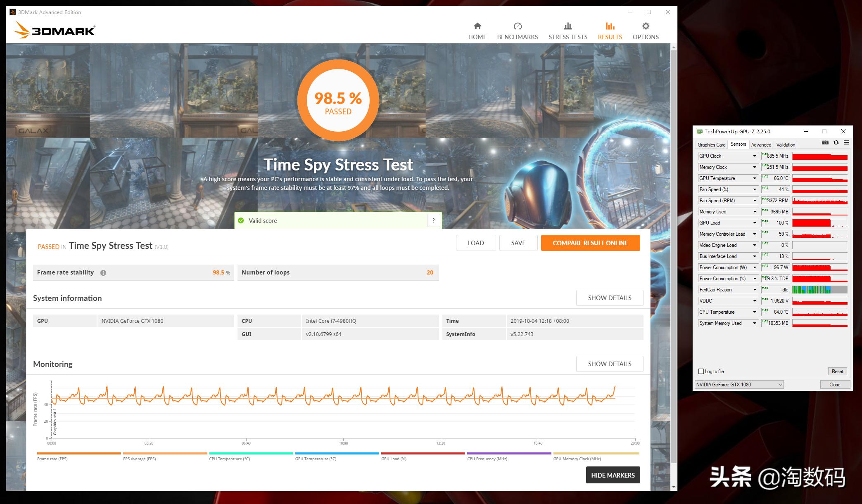Open the GPU Clock sensor dropdown
The width and height of the screenshot is (862, 504).
pyautogui.click(x=755, y=156)
